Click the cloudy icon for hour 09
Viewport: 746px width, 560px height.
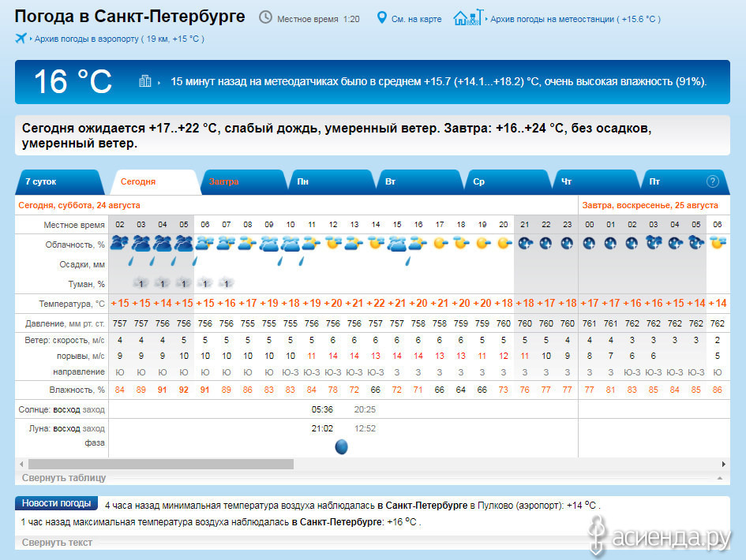click(269, 244)
